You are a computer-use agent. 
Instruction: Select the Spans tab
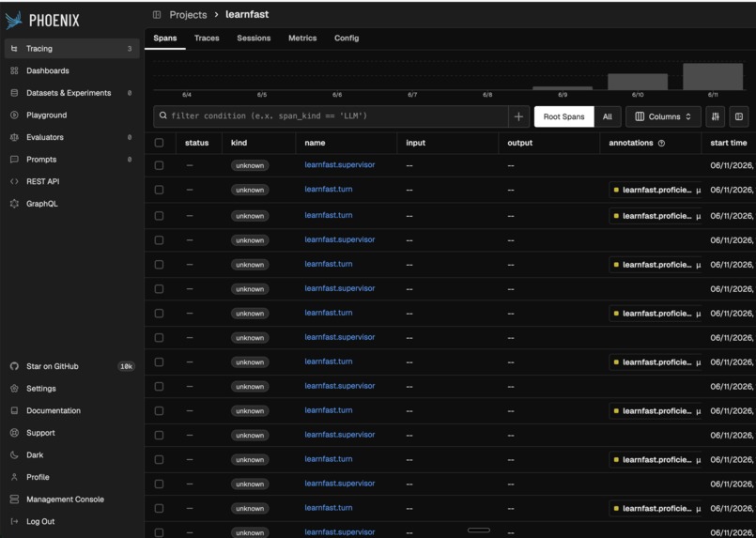coord(165,38)
